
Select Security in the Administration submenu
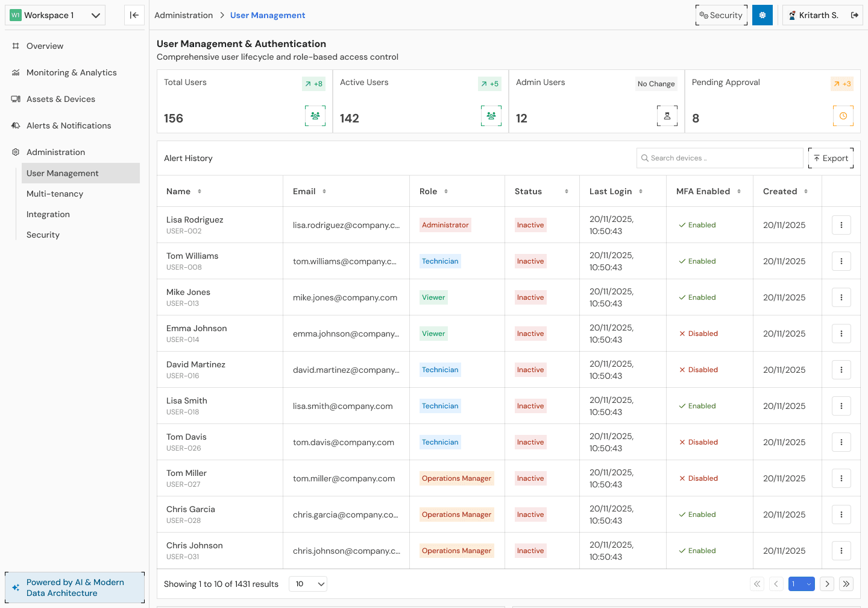(x=81, y=235)
